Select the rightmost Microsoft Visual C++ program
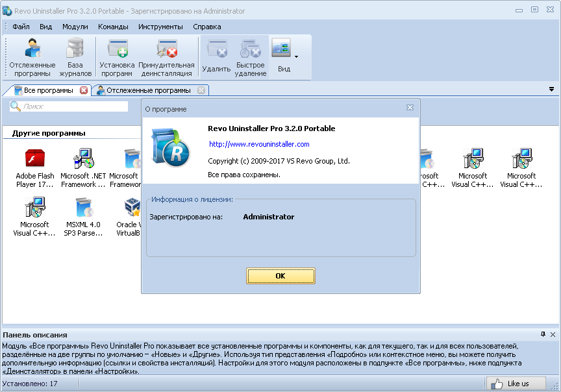The height and width of the screenshot is (392, 561). [x=521, y=168]
